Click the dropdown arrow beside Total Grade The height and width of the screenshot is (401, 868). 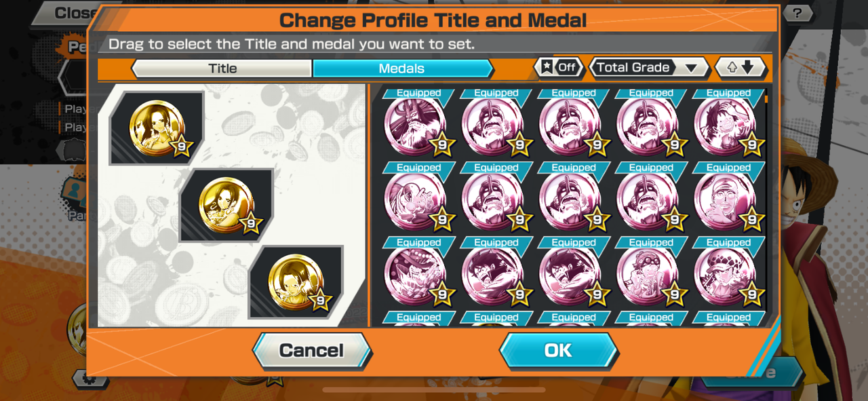pos(691,68)
